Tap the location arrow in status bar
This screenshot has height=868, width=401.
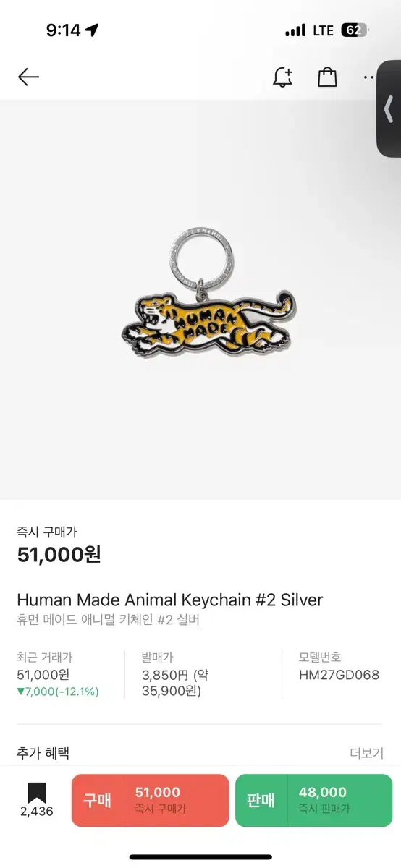[92, 30]
